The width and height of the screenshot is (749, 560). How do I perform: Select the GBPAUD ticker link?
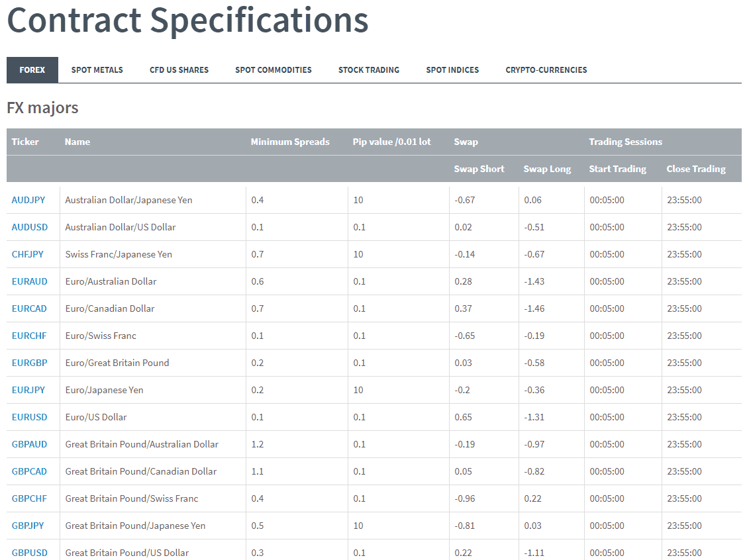[30, 444]
